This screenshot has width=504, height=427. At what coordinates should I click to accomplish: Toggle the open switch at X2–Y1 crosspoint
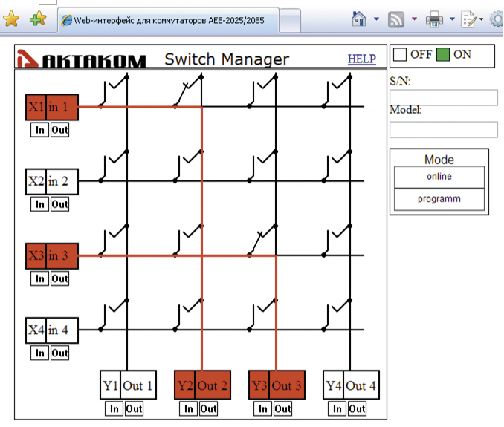pyautogui.click(x=113, y=168)
